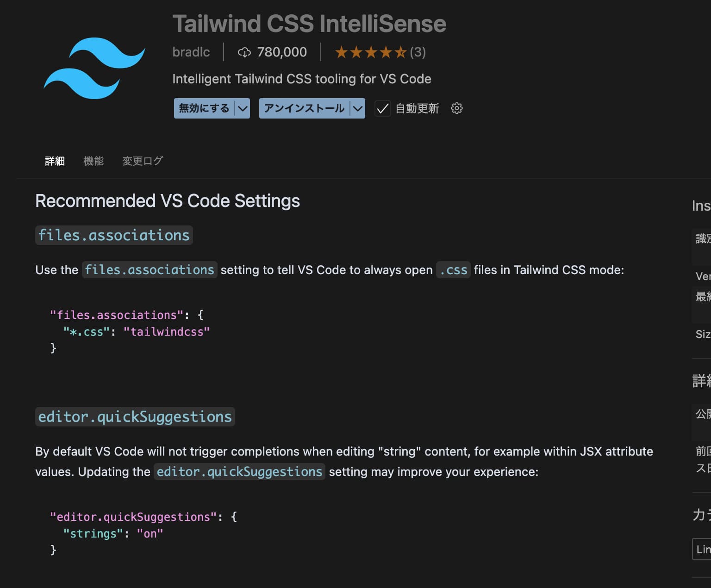Click the Recommended VS Code Settings heading

168,201
